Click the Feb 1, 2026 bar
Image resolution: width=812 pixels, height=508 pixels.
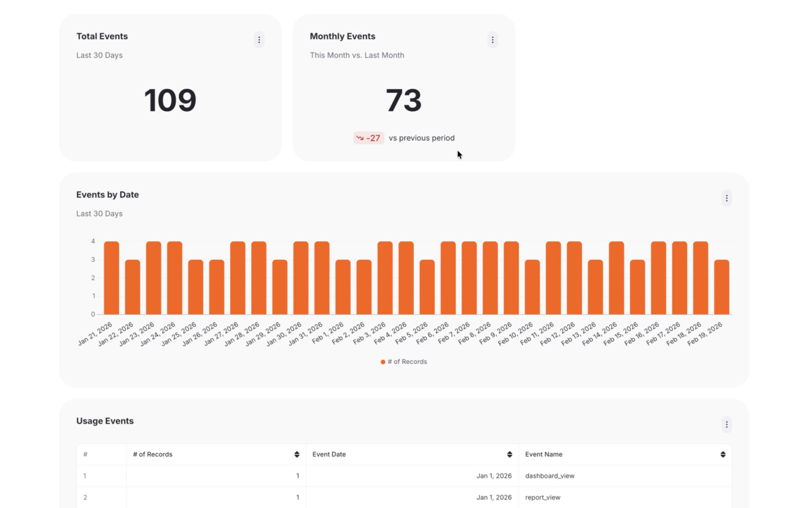343,287
